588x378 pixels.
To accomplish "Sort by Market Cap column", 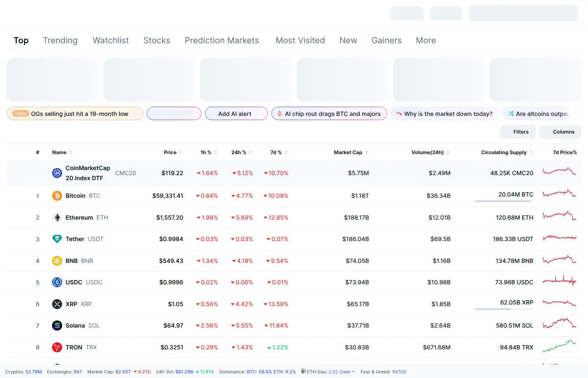I will click(351, 152).
